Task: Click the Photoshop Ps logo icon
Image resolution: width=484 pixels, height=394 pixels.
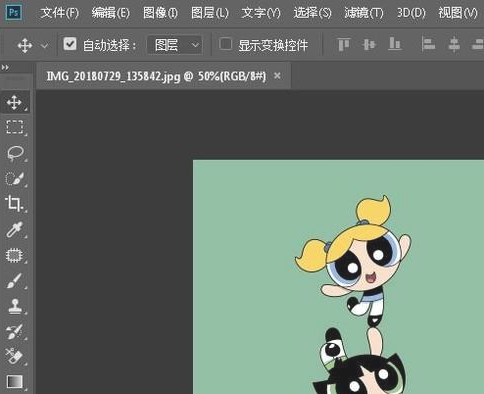Action: (14, 12)
